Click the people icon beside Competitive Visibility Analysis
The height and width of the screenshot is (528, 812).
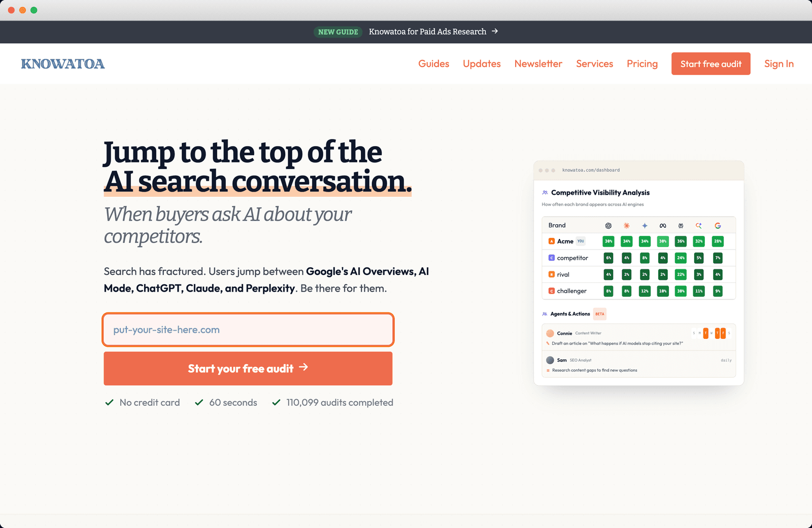click(x=545, y=193)
